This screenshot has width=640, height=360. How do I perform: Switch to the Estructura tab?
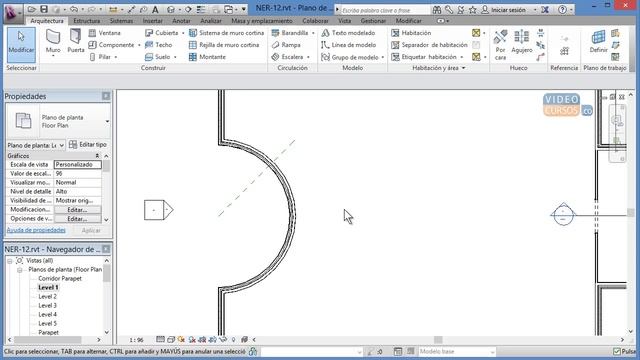point(87,21)
